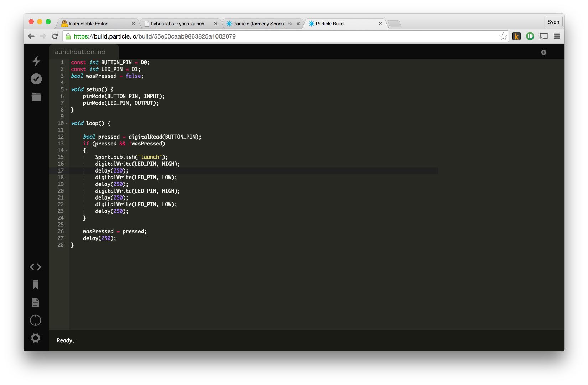
Task: Open Devices via the target icon
Action: [x=35, y=320]
